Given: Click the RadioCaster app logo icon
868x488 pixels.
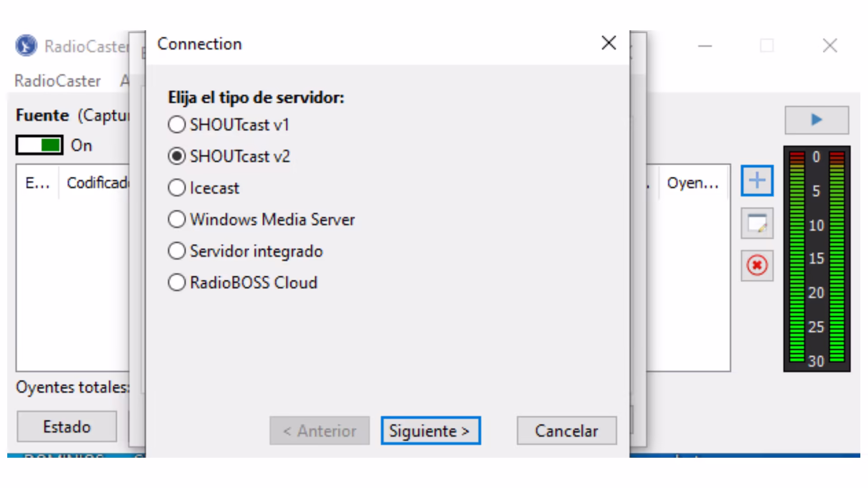Looking at the screenshot, I should pos(26,46).
